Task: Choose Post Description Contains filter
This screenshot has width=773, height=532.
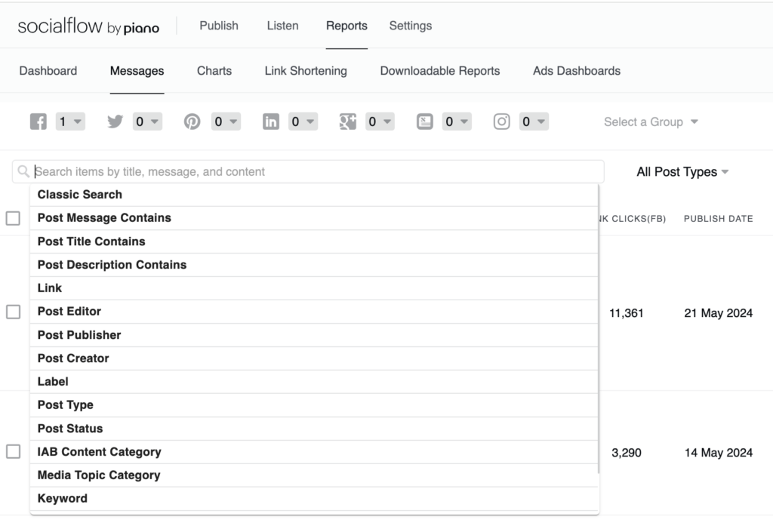Action: click(314, 265)
